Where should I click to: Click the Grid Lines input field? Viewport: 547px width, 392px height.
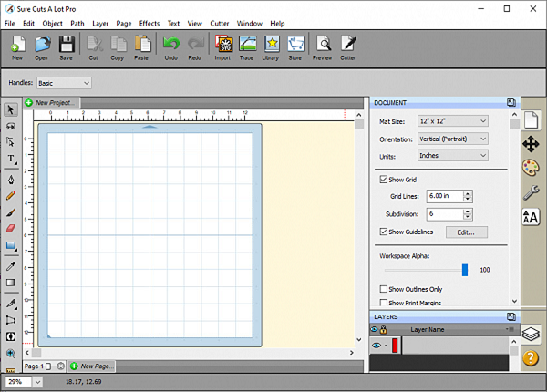[446, 196]
